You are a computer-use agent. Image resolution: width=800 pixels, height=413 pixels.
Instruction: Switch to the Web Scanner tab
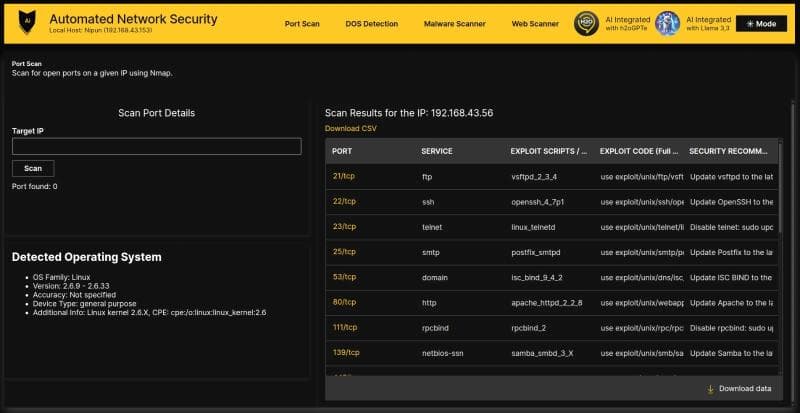click(535, 23)
